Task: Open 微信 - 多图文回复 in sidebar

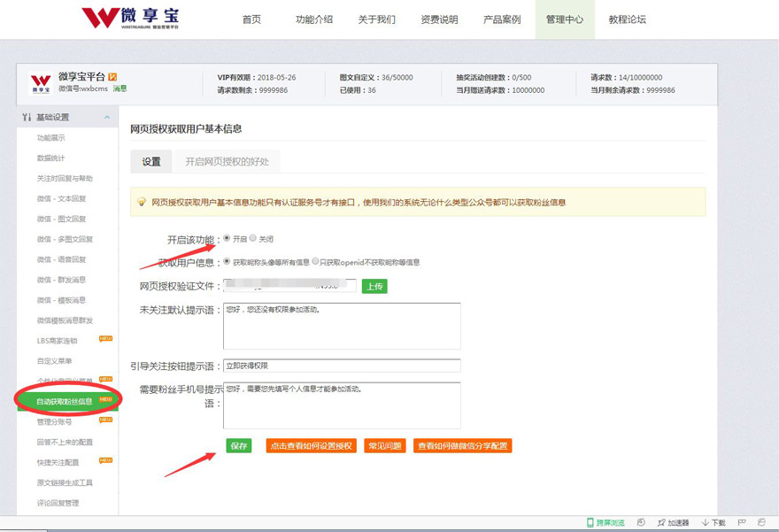Action: [65, 239]
